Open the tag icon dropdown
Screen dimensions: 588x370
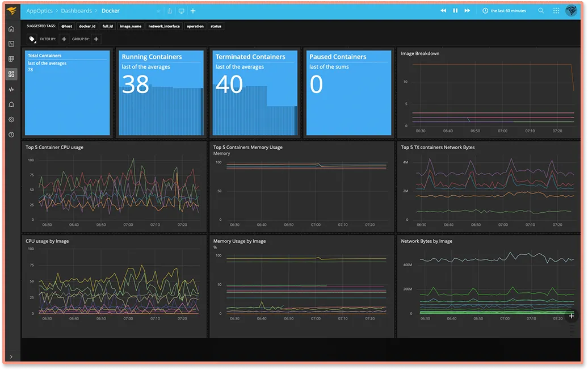(32, 39)
